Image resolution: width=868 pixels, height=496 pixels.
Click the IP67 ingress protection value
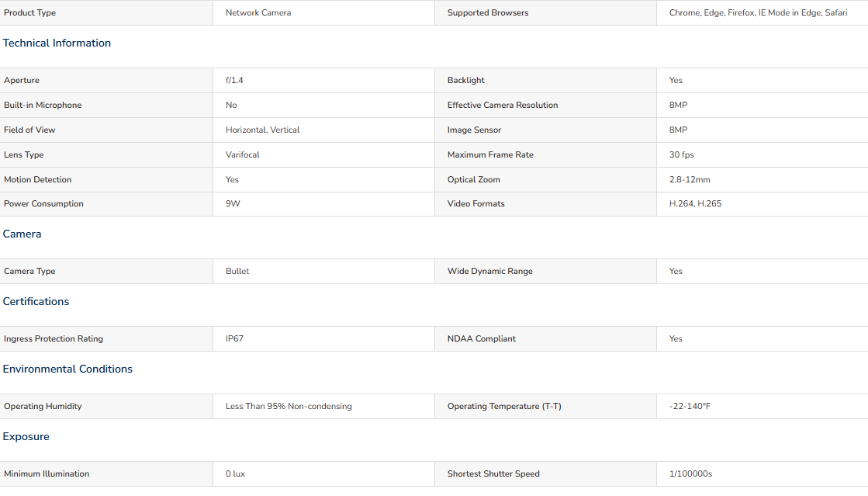point(234,338)
